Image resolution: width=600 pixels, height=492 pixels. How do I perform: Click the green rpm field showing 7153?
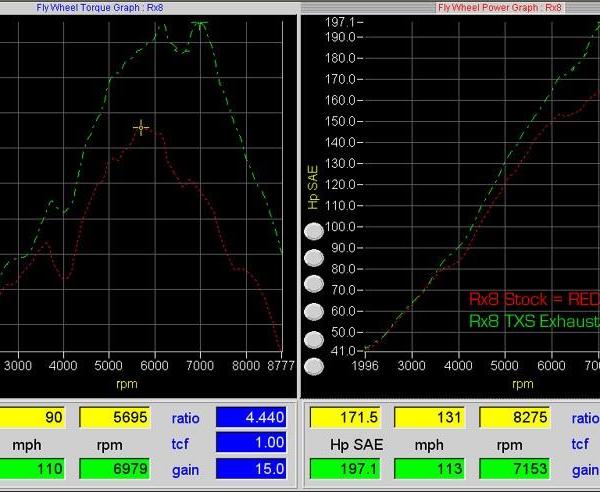[515, 469]
